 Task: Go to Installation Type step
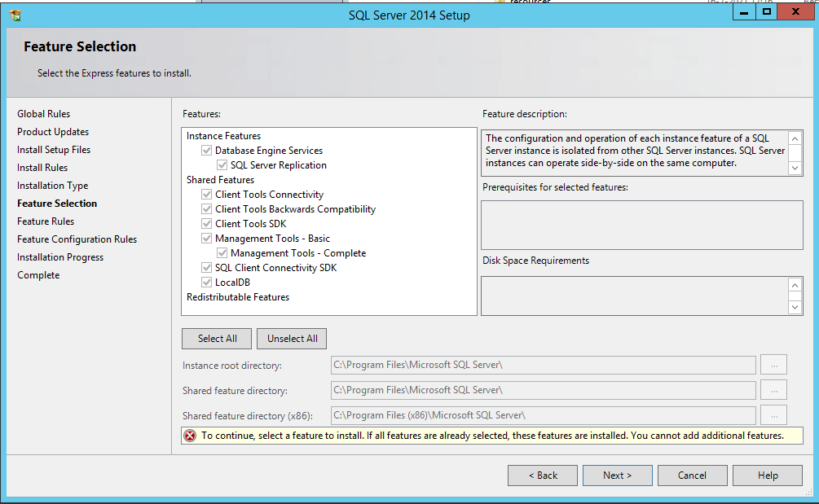click(x=52, y=185)
